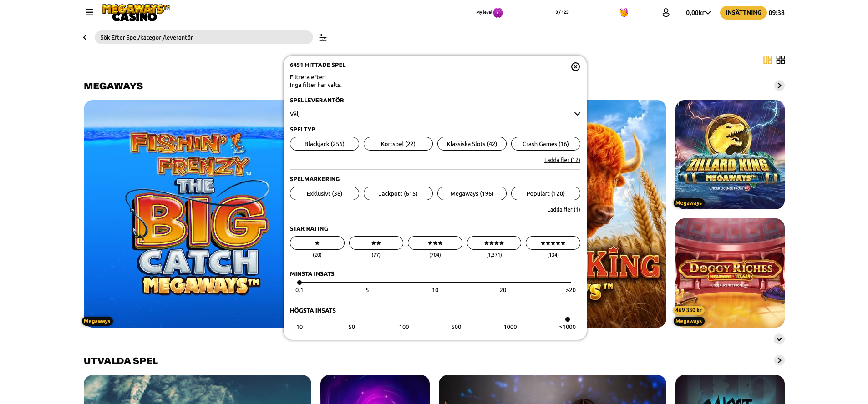Close the filter panel with X
Viewport: 868px width, 404px height.
pyautogui.click(x=575, y=67)
